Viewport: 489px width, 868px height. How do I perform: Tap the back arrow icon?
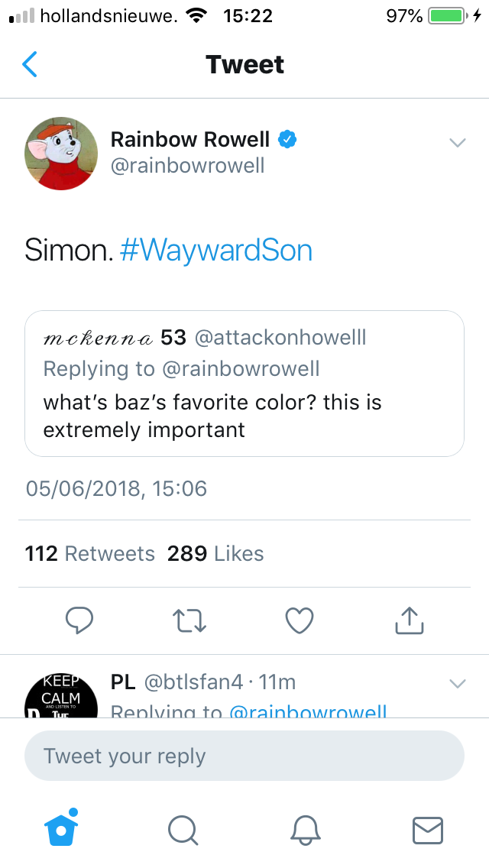[30, 65]
